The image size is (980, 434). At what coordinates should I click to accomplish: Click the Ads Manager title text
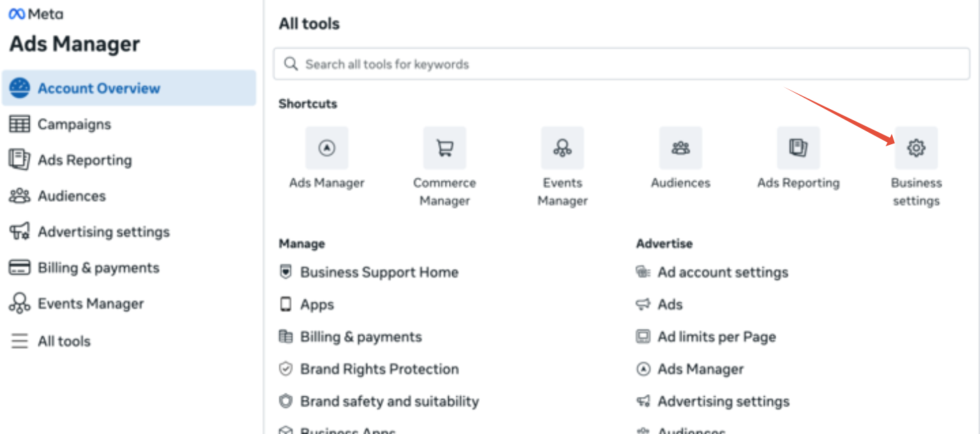tap(75, 44)
